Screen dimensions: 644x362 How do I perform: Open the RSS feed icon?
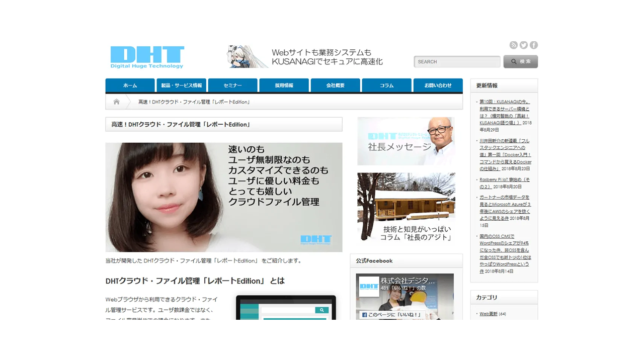coord(513,45)
